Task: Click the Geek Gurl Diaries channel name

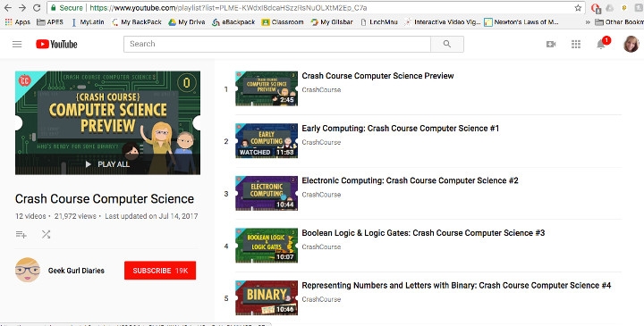Action: (x=76, y=271)
